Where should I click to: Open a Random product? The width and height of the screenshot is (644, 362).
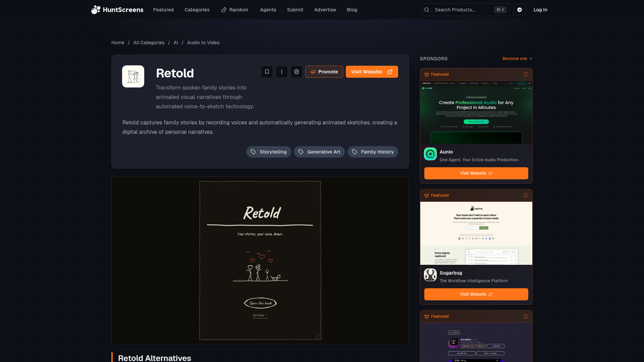click(235, 10)
